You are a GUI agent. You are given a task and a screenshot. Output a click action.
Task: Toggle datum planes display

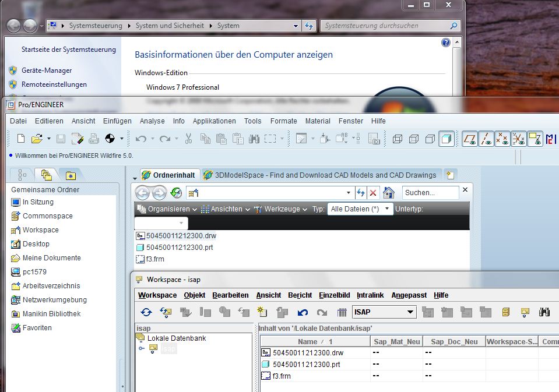(469, 139)
